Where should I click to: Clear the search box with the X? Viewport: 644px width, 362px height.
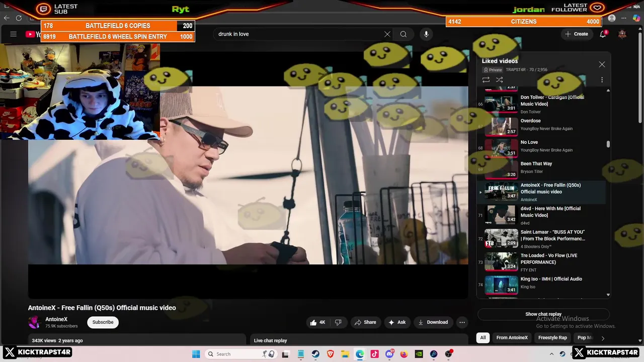(387, 34)
